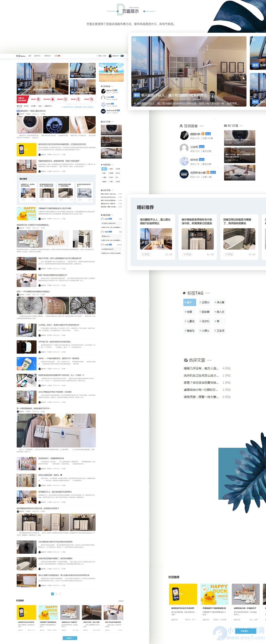The width and height of the screenshot is (266, 644).
Task: Open the 家居日记 dropdown menu
Action: (48, 56)
